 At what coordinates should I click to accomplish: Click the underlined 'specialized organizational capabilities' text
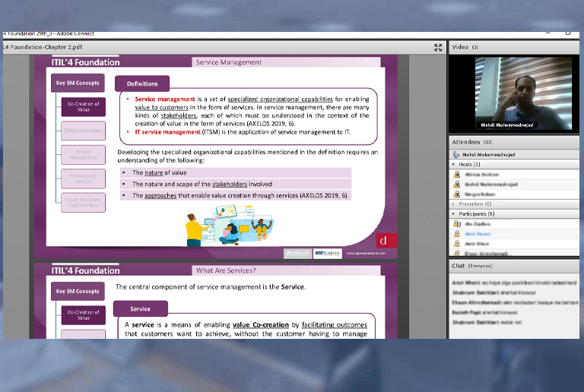pos(280,99)
